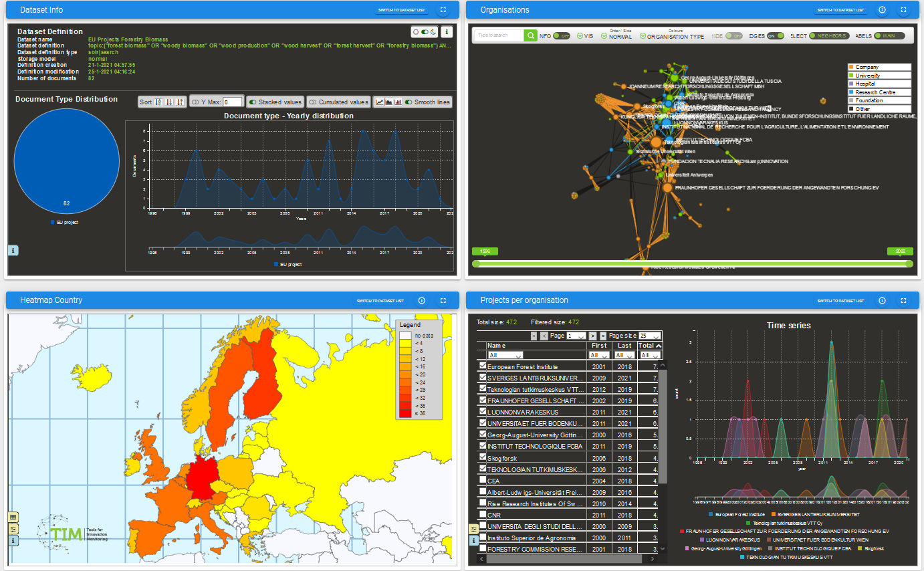Click the info icon below the pie chart
Viewport: 924px width, 571px height.
(13, 250)
